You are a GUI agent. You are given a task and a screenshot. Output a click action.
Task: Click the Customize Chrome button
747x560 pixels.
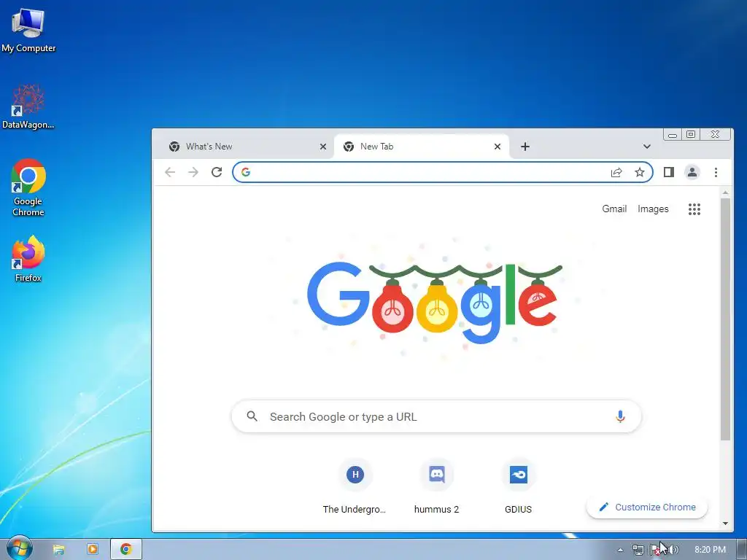pyautogui.click(x=647, y=507)
